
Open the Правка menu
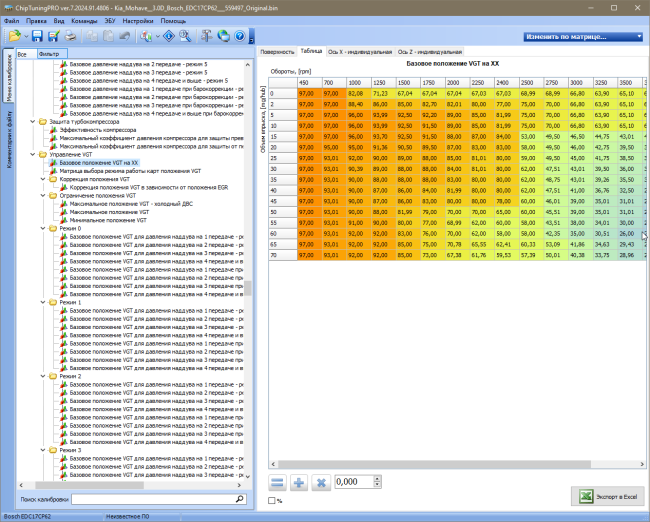click(x=36, y=21)
